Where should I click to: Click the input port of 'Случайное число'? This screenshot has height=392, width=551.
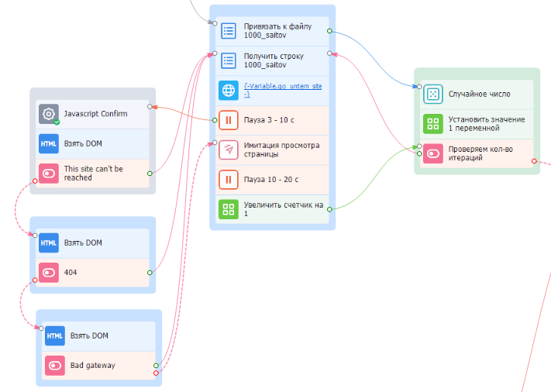419,87
